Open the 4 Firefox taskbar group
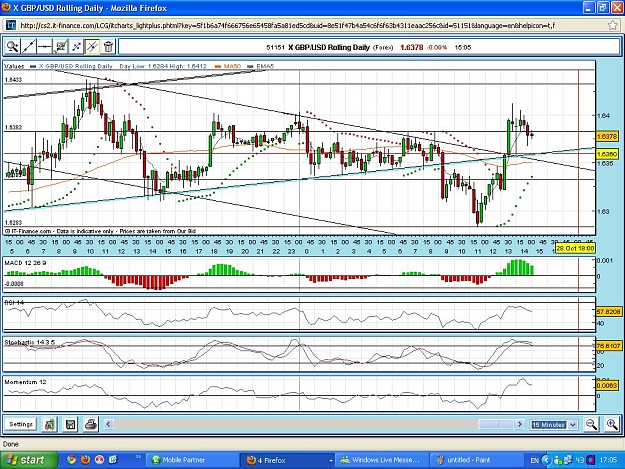625x469 pixels. point(287,460)
